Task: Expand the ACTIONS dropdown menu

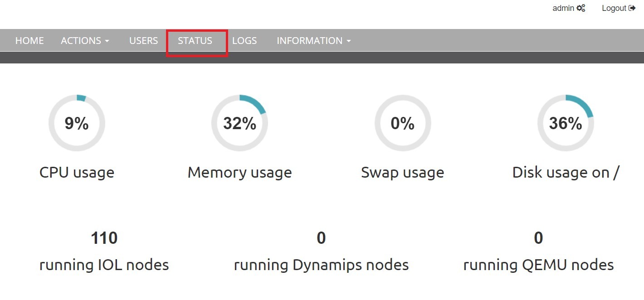Action: point(85,41)
